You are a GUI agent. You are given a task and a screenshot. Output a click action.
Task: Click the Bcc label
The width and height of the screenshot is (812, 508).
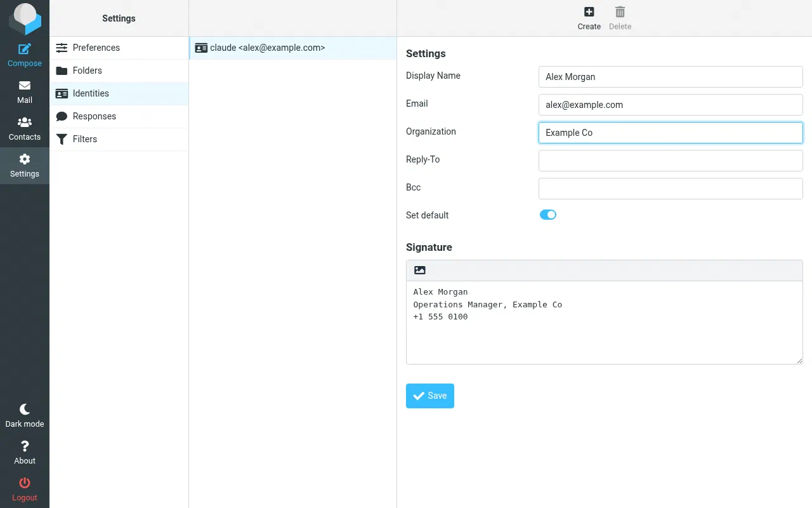[413, 187]
